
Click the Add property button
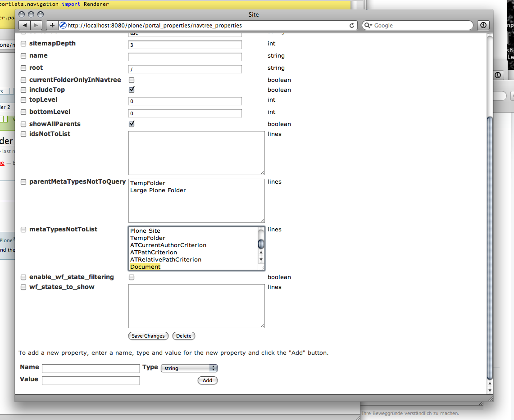click(208, 380)
